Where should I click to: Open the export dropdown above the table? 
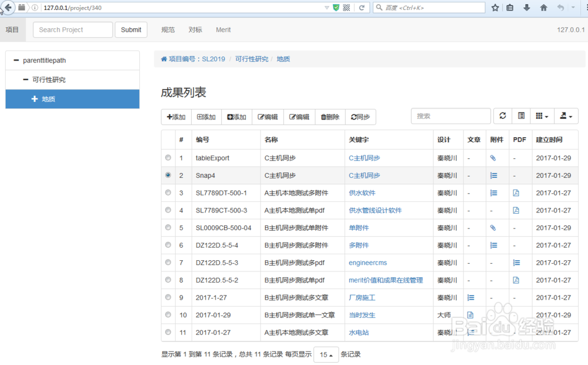tap(566, 116)
